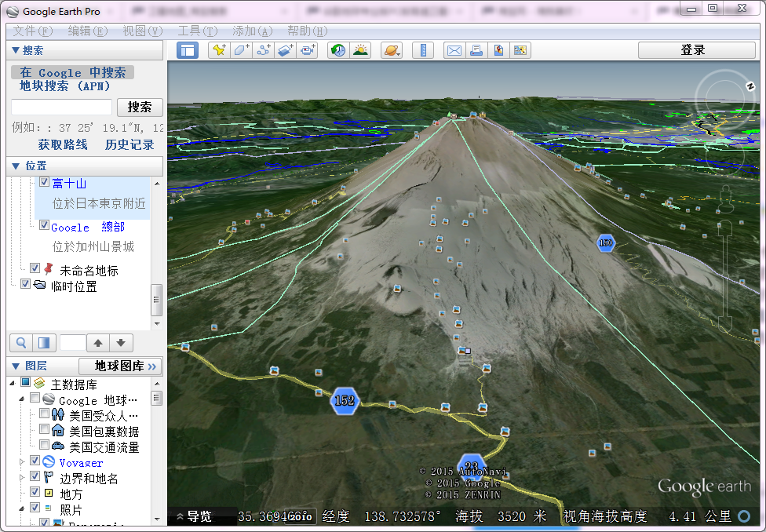Click the vertical zoom slider on map
Screen dimensions: 766x532
[726, 276]
